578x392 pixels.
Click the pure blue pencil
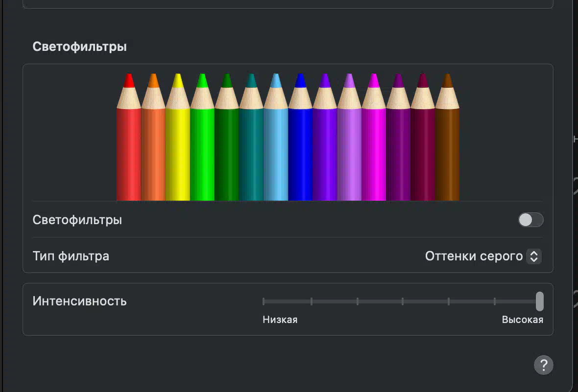[300, 137]
